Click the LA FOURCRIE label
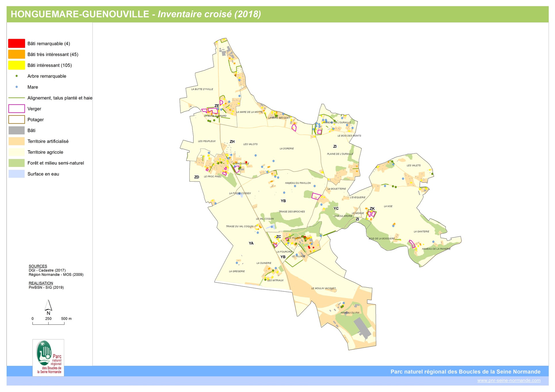The width and height of the screenshot is (555, 392). (x=284, y=252)
